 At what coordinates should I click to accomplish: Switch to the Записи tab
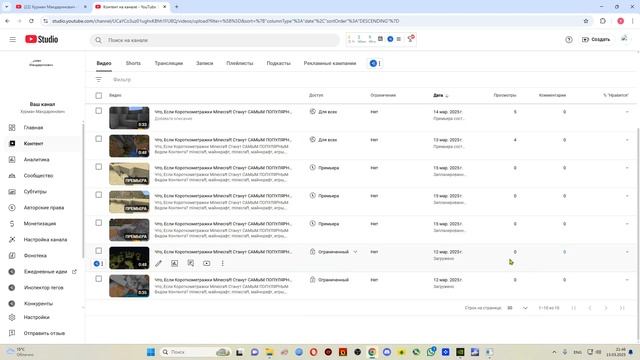pyautogui.click(x=204, y=63)
